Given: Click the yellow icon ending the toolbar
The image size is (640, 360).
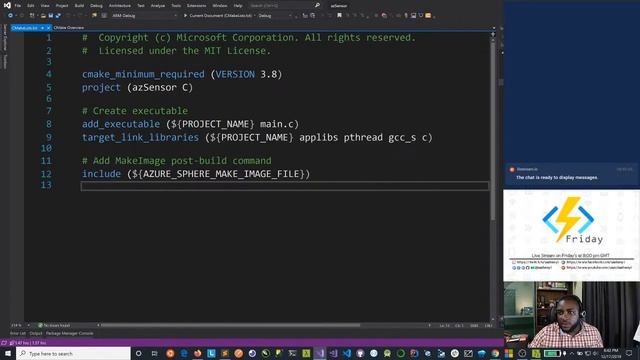Looking at the screenshot, I should 428,16.
